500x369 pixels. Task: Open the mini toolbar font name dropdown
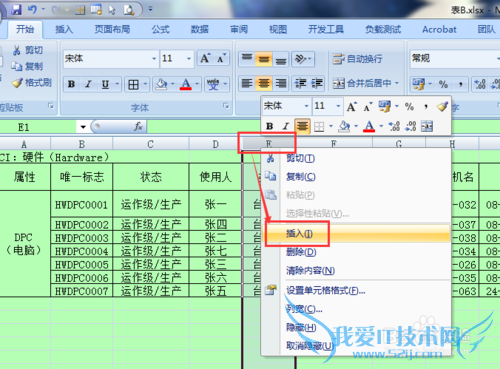[306, 106]
